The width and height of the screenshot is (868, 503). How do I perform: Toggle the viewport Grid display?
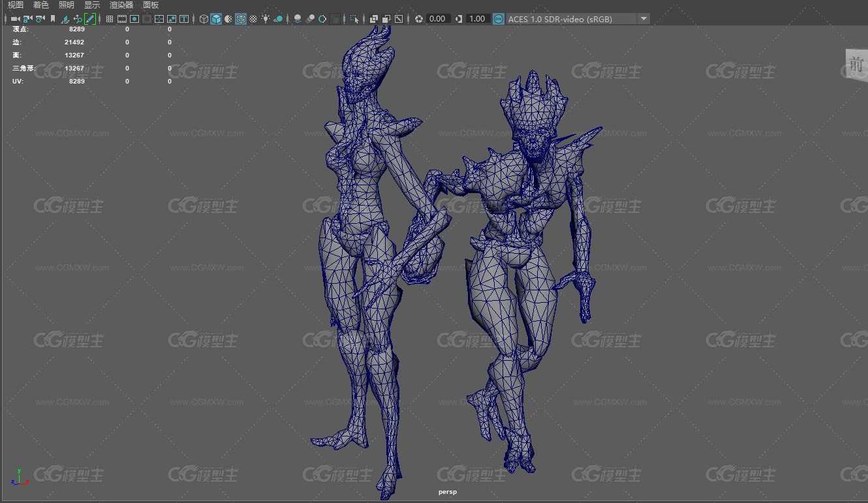point(110,19)
